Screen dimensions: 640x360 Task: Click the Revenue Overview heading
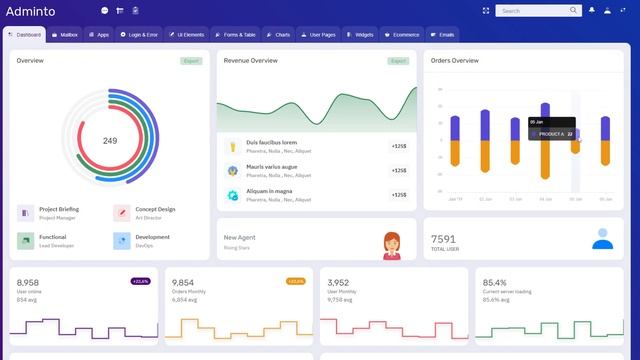[251, 60]
